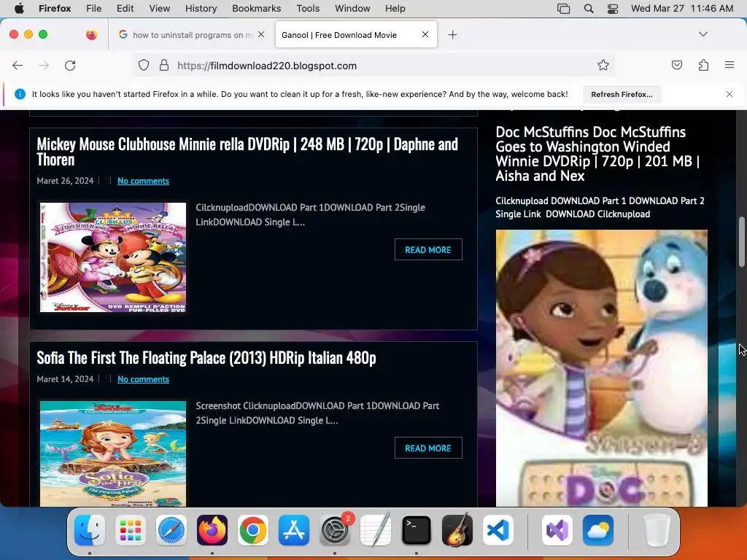
Task: Open the Apple menu
Action: 19,8
